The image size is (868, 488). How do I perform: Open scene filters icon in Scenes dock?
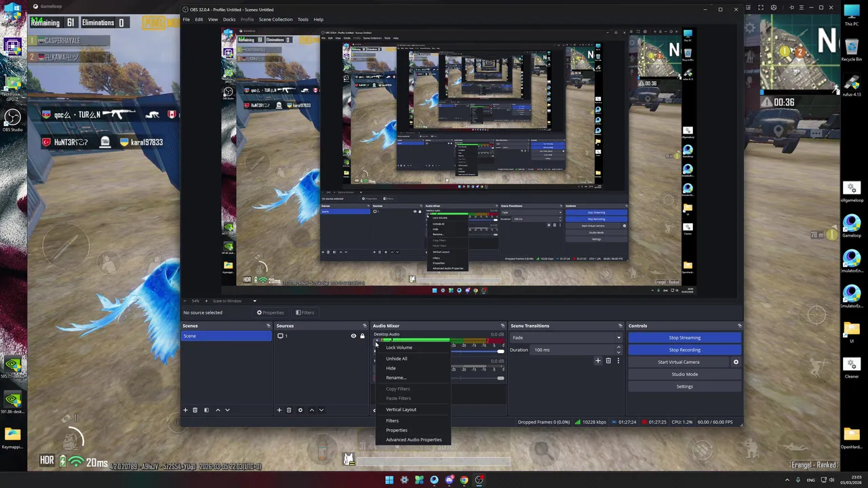pyautogui.click(x=206, y=410)
